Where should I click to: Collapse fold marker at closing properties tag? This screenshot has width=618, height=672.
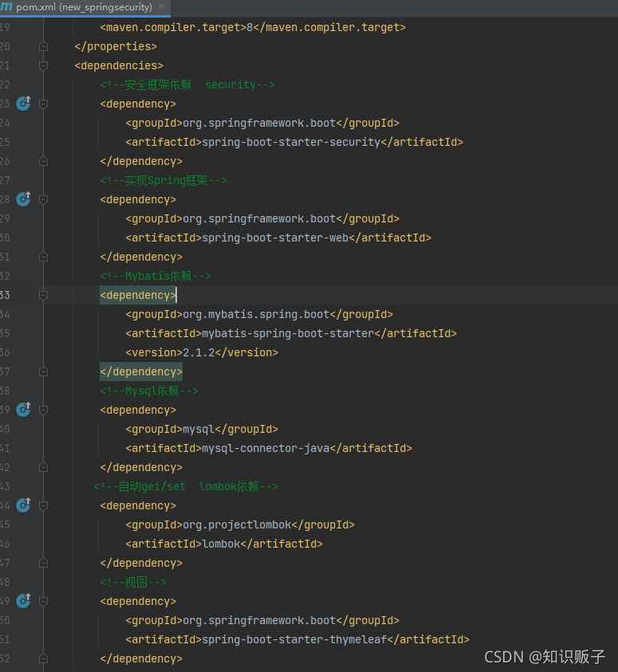coord(43,46)
